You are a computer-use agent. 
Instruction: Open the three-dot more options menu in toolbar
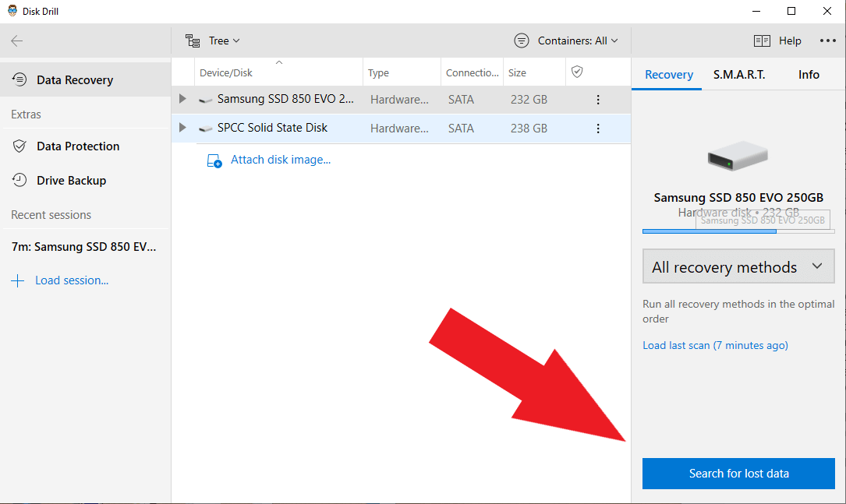pos(827,41)
